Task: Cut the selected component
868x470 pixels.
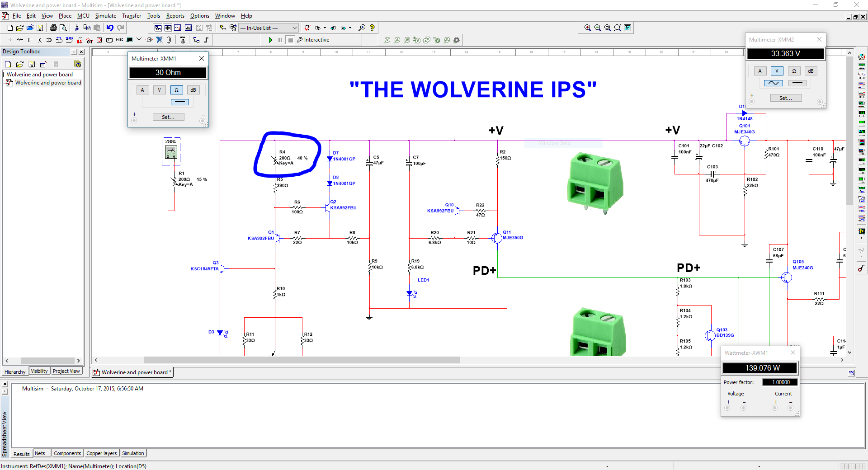Action: [x=77, y=28]
